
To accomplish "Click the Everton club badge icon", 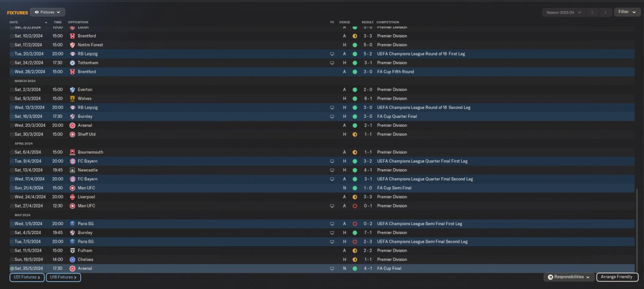I will [x=72, y=90].
